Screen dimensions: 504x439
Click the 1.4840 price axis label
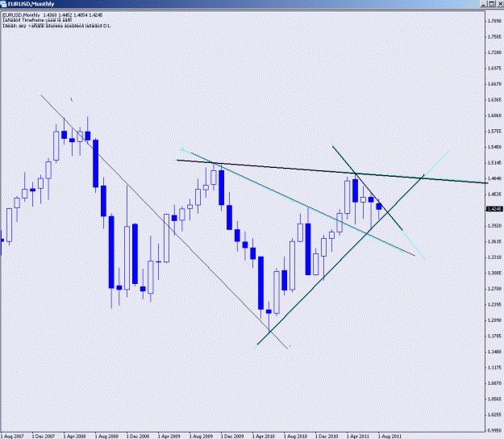coord(495,178)
